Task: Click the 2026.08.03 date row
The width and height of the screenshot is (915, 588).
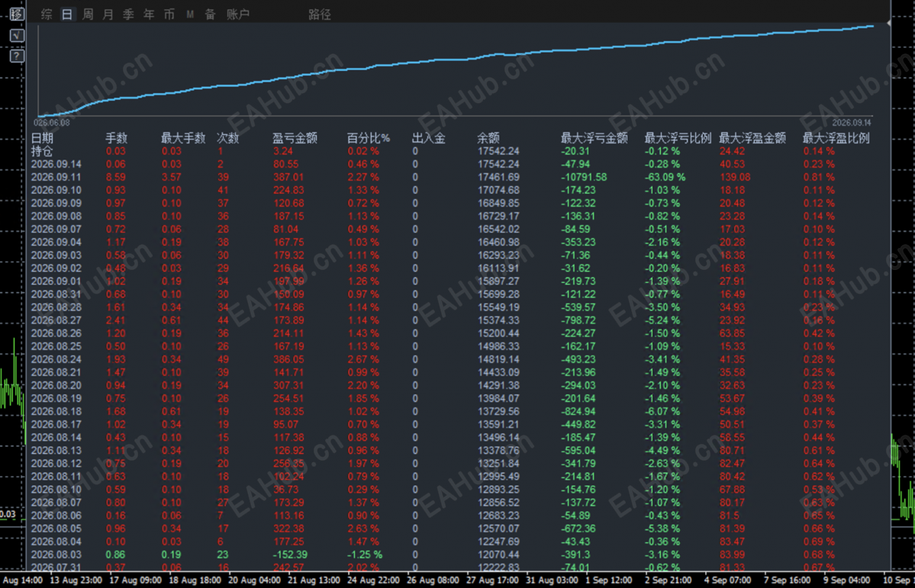Action: 56,554
